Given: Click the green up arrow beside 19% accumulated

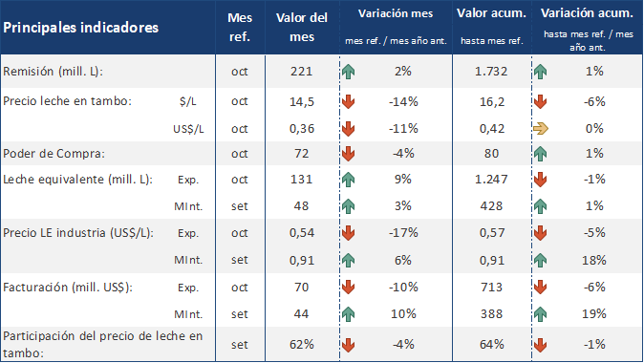Looking at the screenshot, I should pos(541,314).
